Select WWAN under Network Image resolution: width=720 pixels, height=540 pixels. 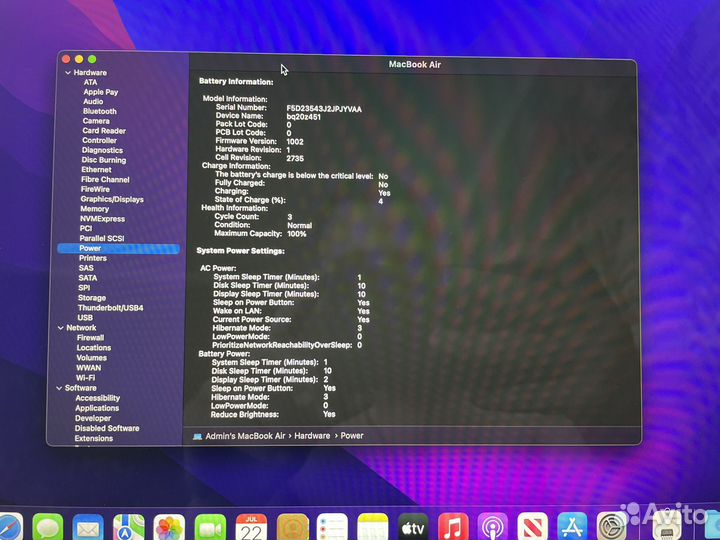tap(89, 368)
